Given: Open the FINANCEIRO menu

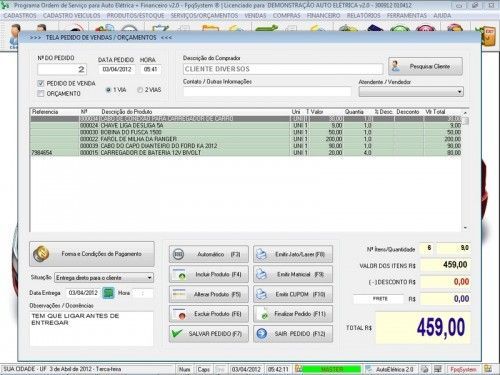Looking at the screenshot, I should (323, 16).
